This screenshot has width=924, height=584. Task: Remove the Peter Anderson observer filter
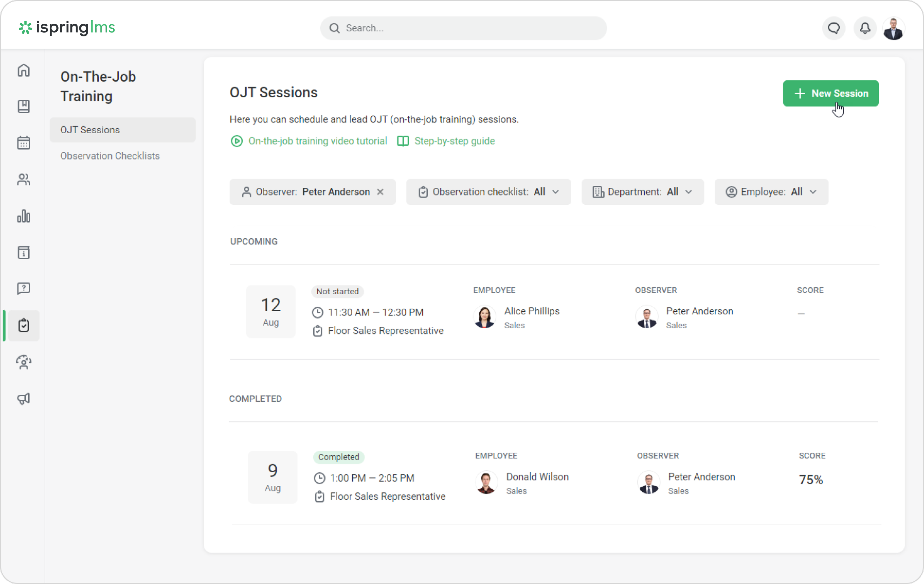[x=380, y=192]
